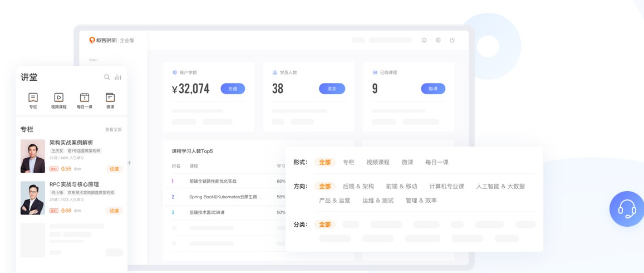644x273 pixels.
Task: Click the 充值 recharge button
Action: coord(233,89)
